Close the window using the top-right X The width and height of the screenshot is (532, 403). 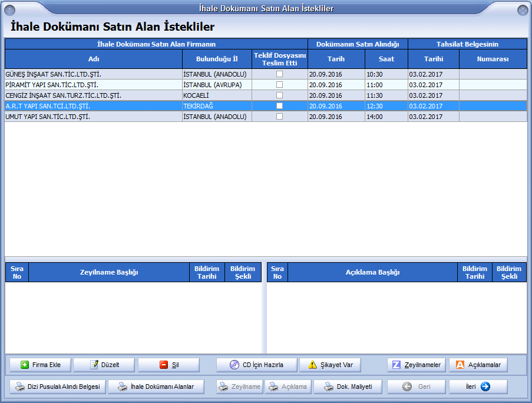pyautogui.click(x=522, y=10)
